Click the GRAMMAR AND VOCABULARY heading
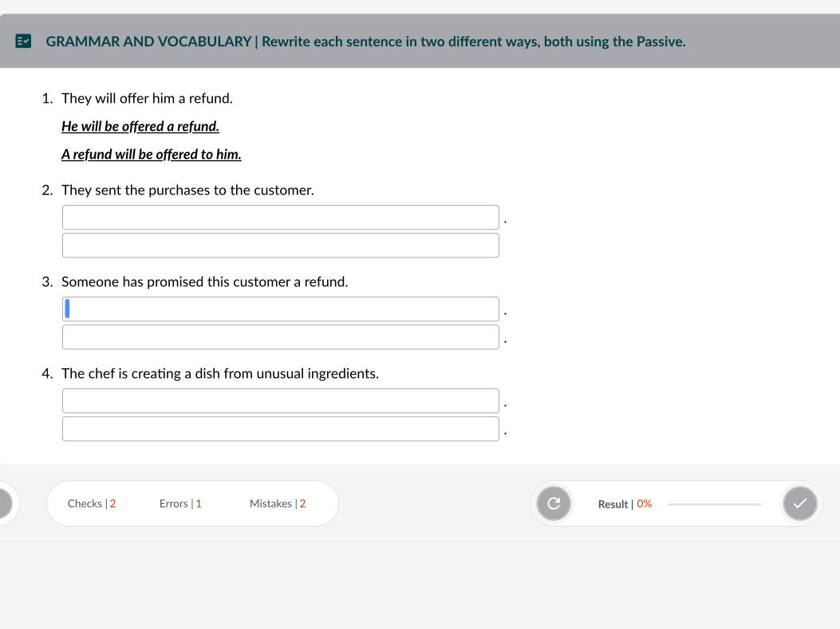840x629 pixels. (148, 41)
